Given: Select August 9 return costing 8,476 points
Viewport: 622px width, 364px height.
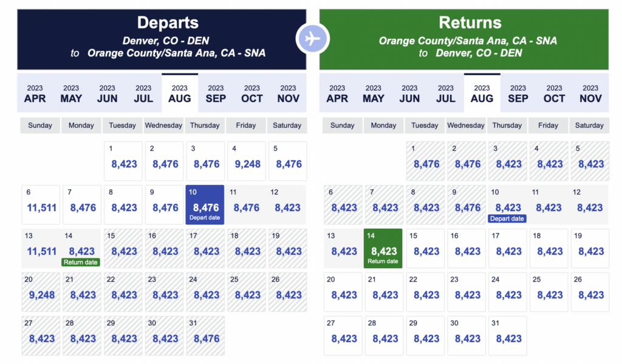Looking at the screenshot, I should pyautogui.click(x=466, y=204).
